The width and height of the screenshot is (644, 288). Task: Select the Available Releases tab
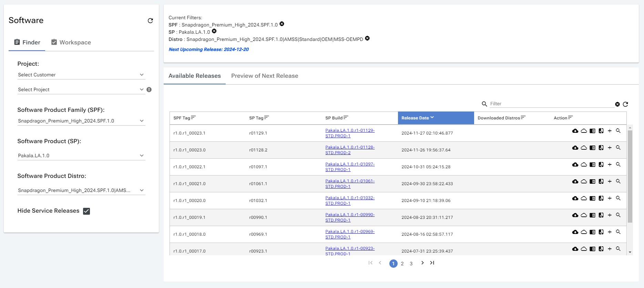tap(195, 76)
